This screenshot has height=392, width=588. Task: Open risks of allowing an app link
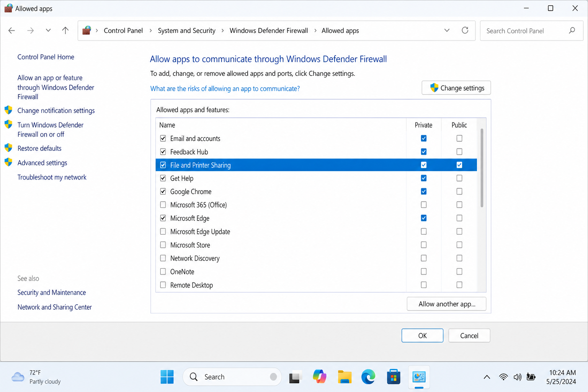pyautogui.click(x=225, y=89)
